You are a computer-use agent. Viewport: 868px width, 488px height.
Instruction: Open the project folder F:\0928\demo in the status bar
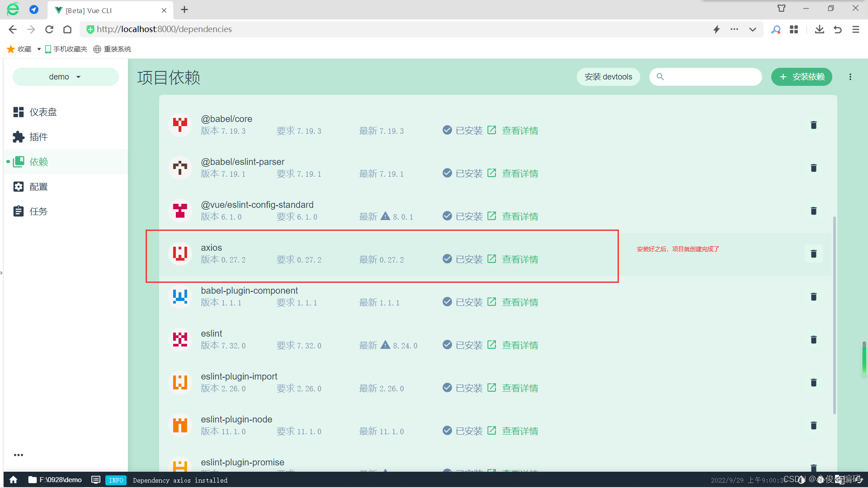click(55, 480)
